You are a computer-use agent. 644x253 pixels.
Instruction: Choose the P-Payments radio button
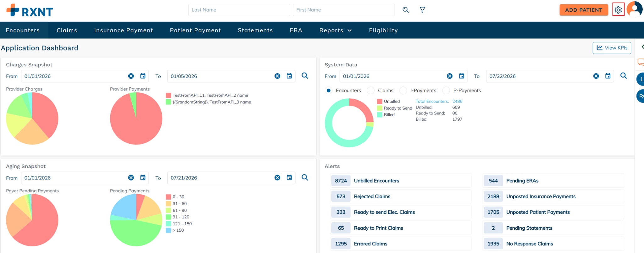click(446, 91)
